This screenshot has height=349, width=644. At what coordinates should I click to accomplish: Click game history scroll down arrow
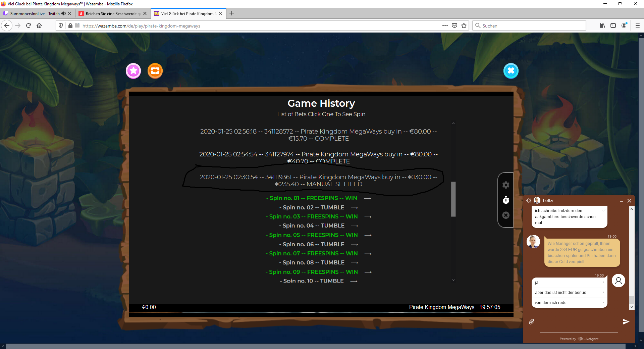pyautogui.click(x=453, y=280)
